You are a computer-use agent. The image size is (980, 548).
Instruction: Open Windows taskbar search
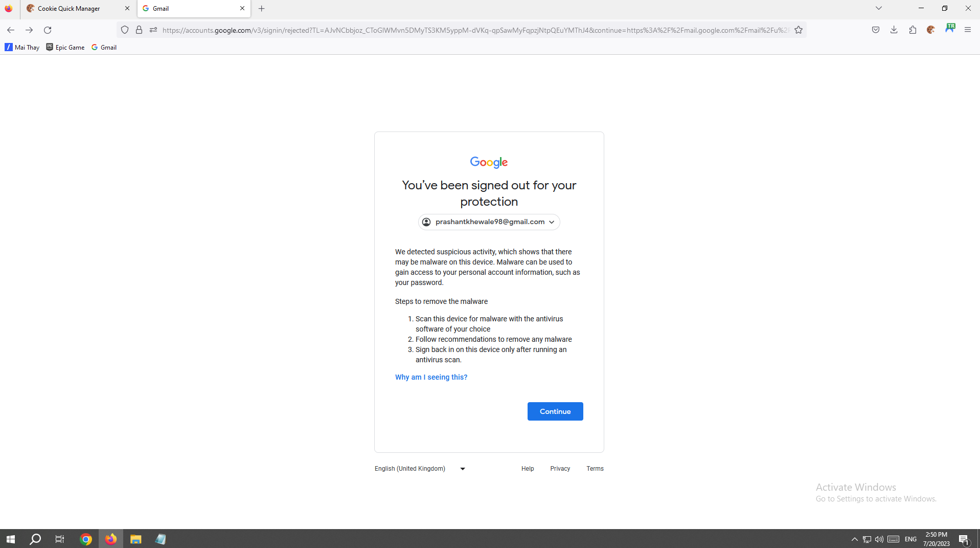[35, 539]
